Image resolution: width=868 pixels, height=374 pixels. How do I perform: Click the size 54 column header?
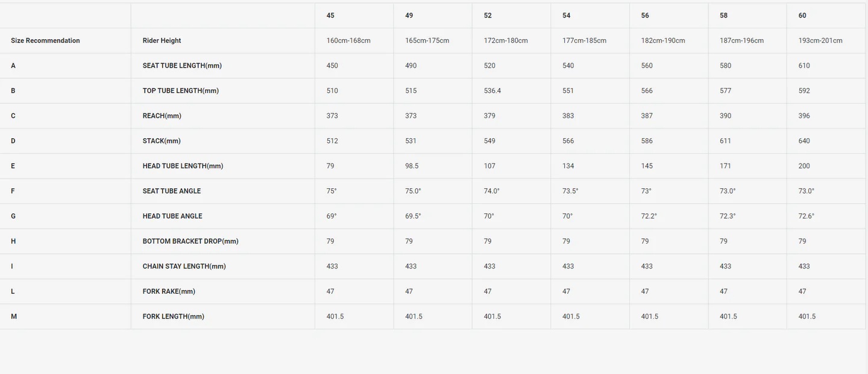[567, 16]
